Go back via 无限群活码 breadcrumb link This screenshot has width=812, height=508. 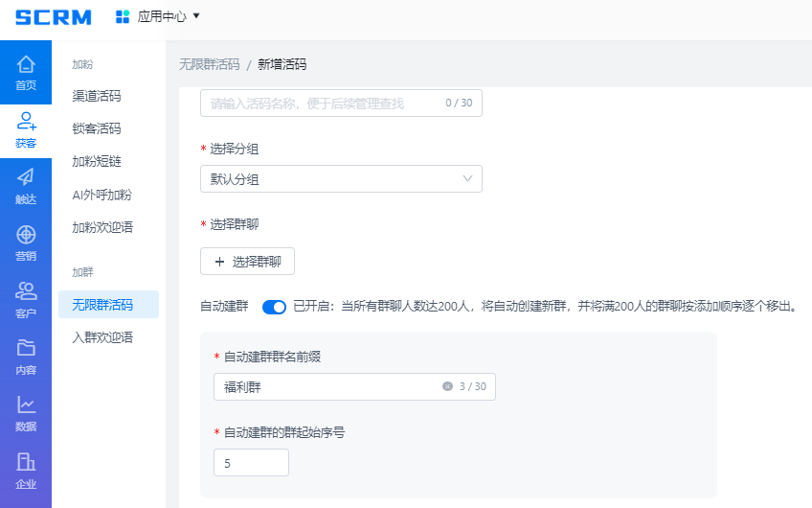tap(209, 64)
